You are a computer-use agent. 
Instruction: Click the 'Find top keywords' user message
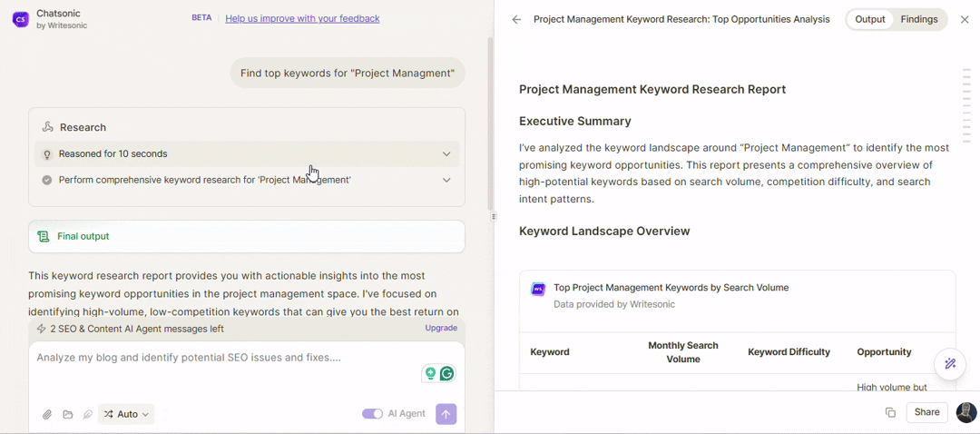point(348,74)
